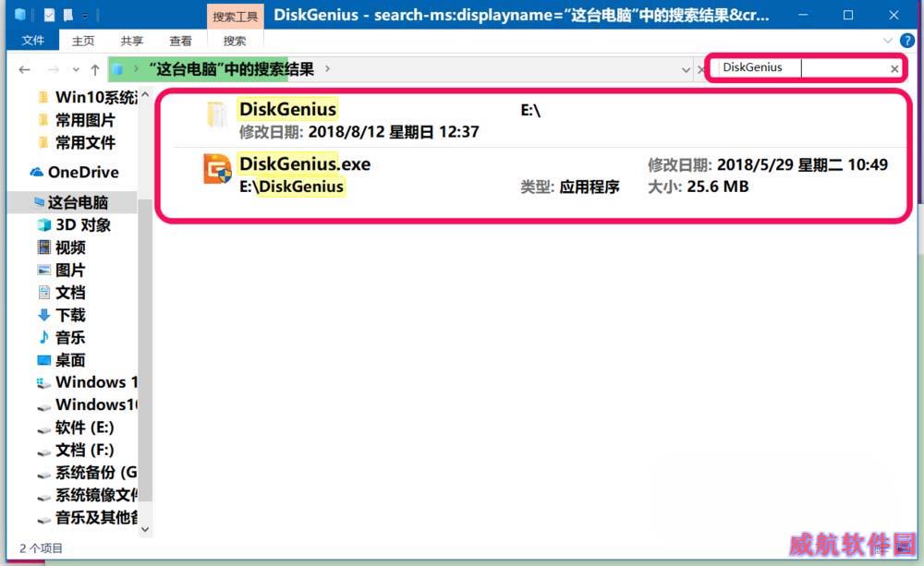Open OneDrive in the navigation pane
Image resolution: width=924 pixels, height=566 pixels.
pos(83,172)
